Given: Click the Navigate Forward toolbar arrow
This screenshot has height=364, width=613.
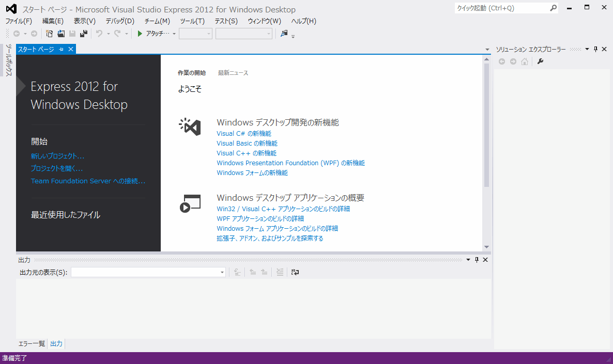Looking at the screenshot, I should pyautogui.click(x=34, y=34).
